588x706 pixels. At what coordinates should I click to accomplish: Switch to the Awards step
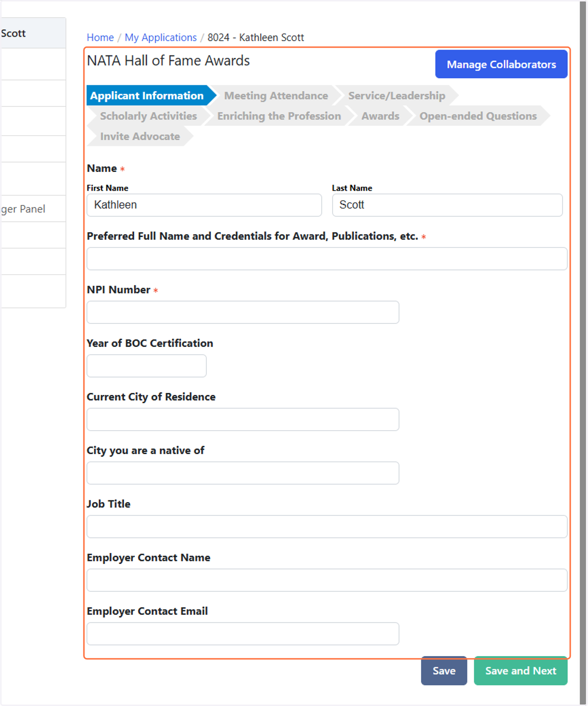[381, 116]
